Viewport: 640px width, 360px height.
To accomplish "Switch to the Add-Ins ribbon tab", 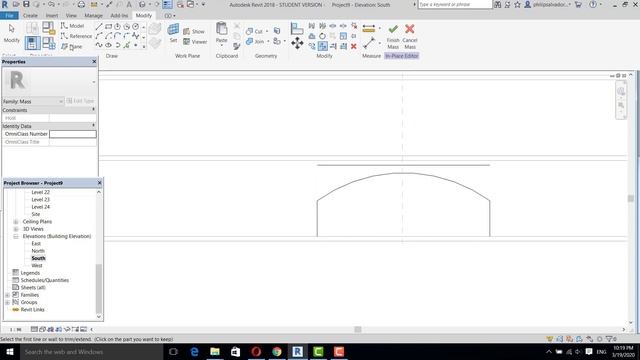I will (x=119, y=16).
